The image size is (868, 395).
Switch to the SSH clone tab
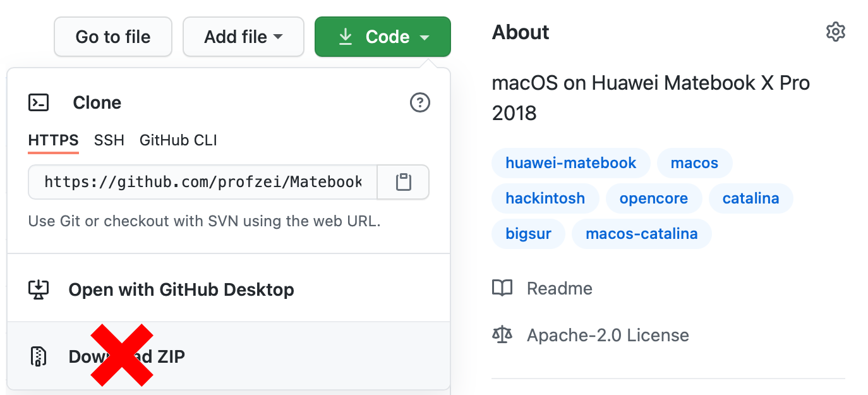point(109,140)
